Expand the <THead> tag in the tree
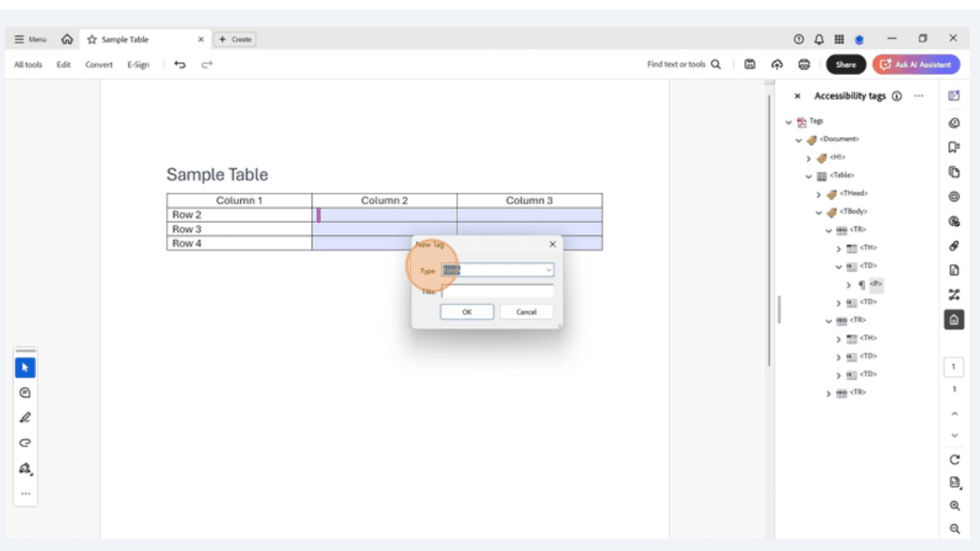Viewport: 980px width, 551px height. click(x=819, y=193)
